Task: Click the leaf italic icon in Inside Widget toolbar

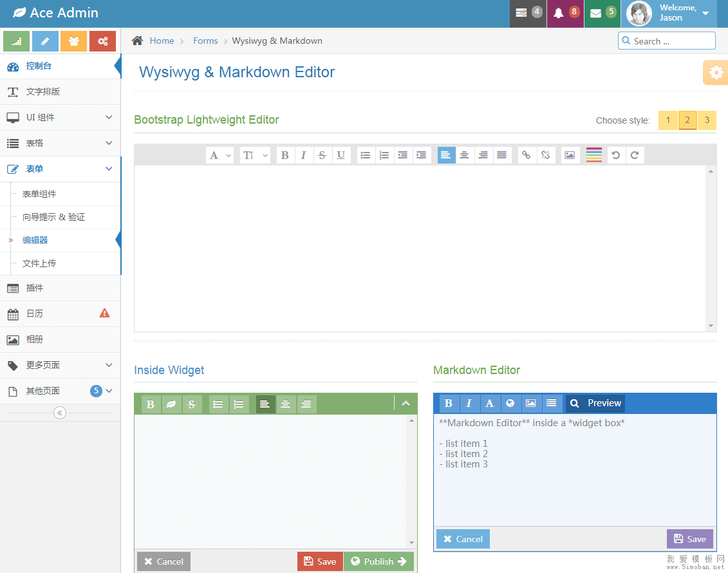Action: (172, 404)
